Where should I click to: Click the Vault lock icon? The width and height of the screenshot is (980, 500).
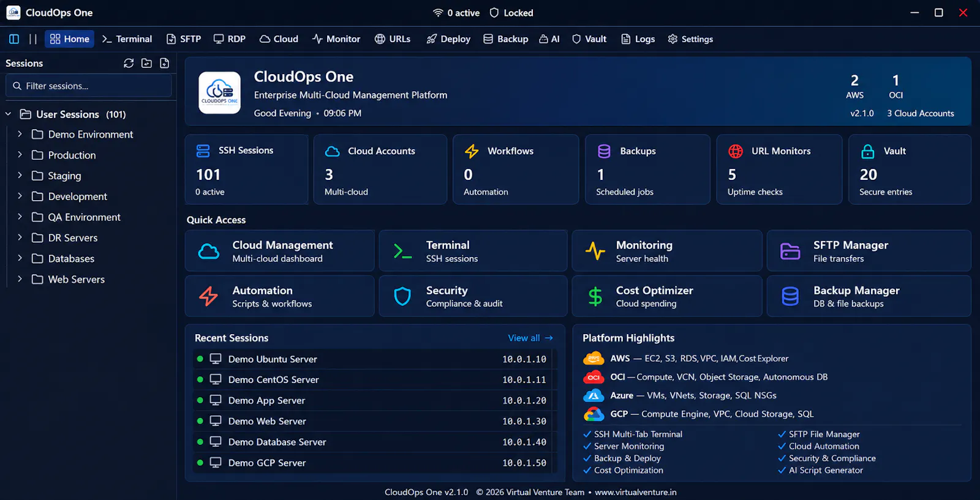(x=868, y=151)
